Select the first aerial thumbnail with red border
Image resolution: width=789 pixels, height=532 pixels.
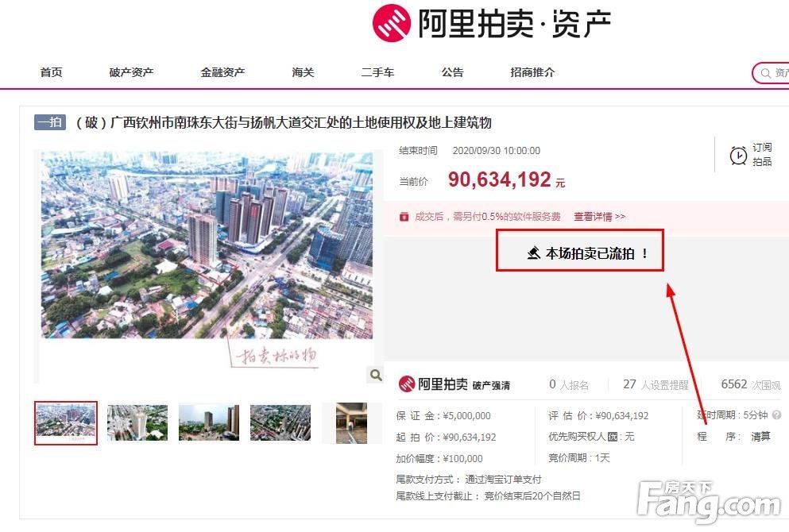66,423
